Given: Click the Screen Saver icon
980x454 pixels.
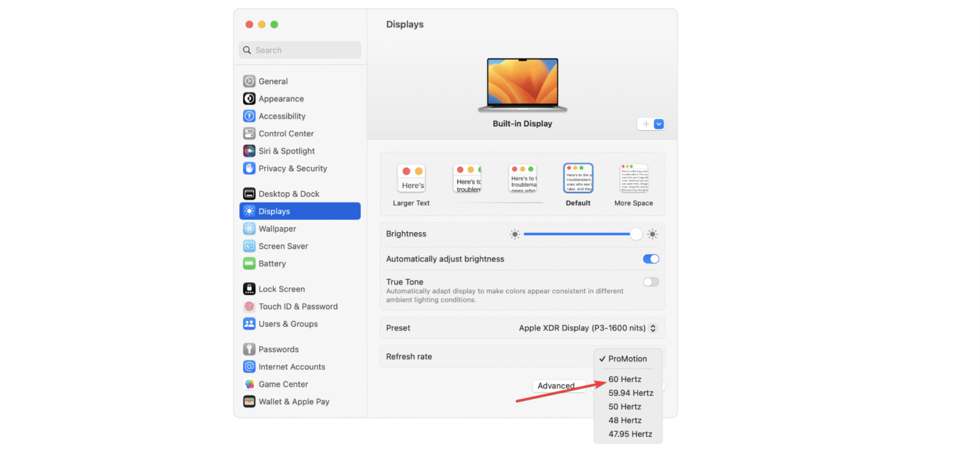Looking at the screenshot, I should [249, 246].
